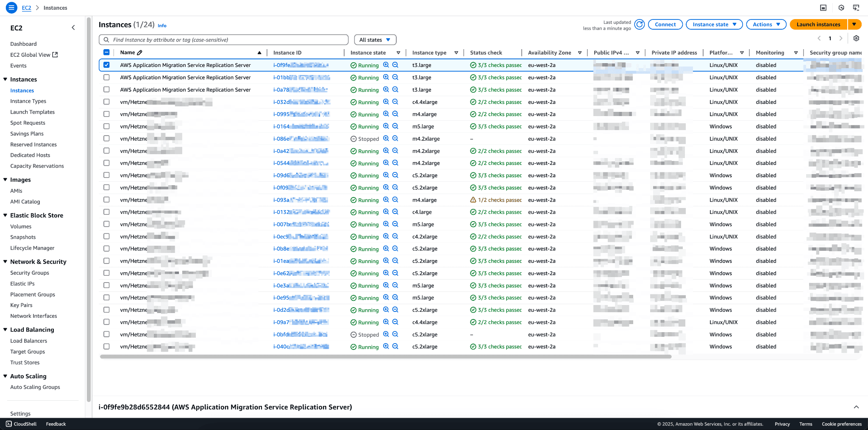Image resolution: width=868 pixels, height=430 pixels.
Task: Click CloudShell icon in footer
Action: coord(9,424)
